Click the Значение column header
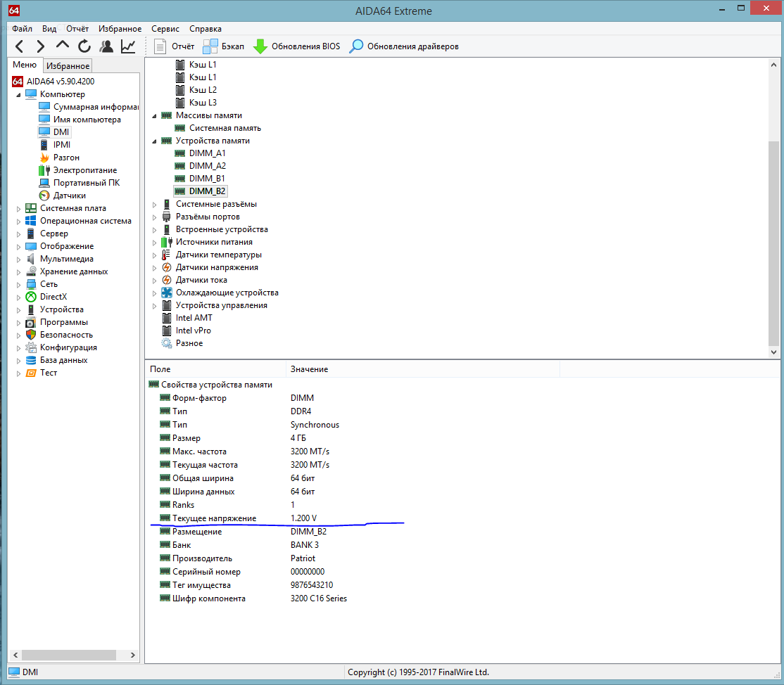This screenshot has height=685, width=784. pyautogui.click(x=422, y=369)
